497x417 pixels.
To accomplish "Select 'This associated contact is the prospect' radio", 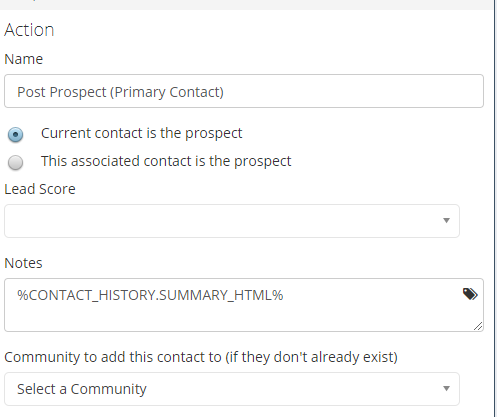I will click(x=15, y=162).
